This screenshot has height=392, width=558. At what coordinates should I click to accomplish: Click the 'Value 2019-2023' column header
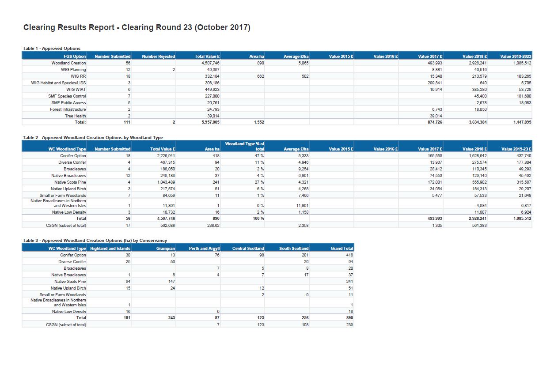point(515,56)
